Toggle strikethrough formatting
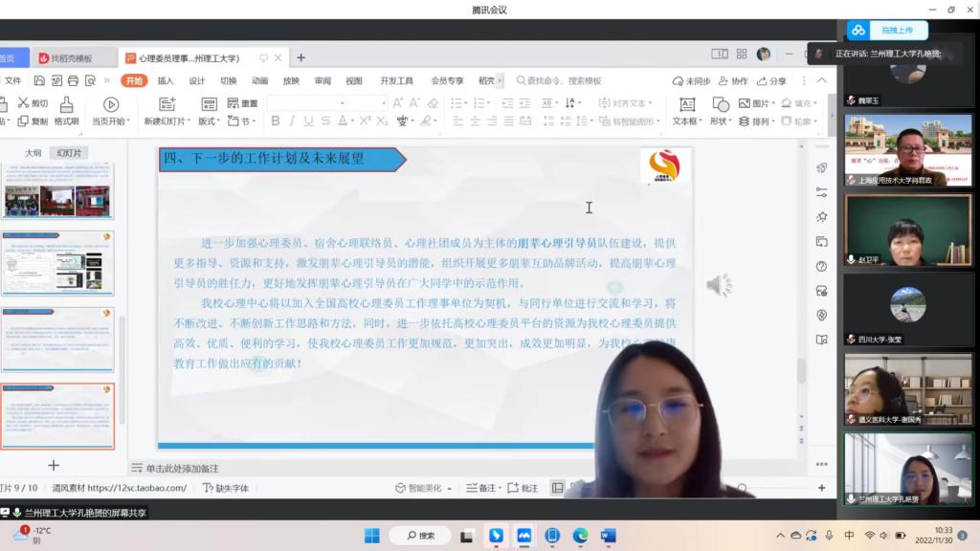Viewport: 980px width, 551px height. [x=325, y=121]
